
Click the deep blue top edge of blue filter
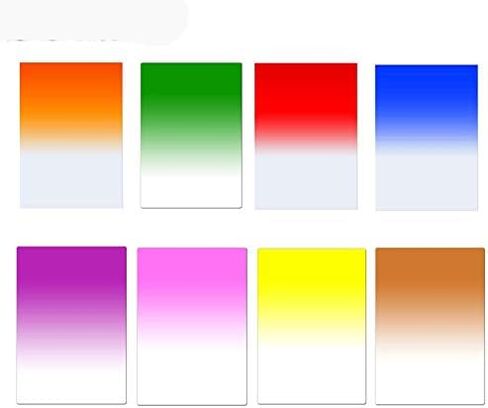point(426,68)
